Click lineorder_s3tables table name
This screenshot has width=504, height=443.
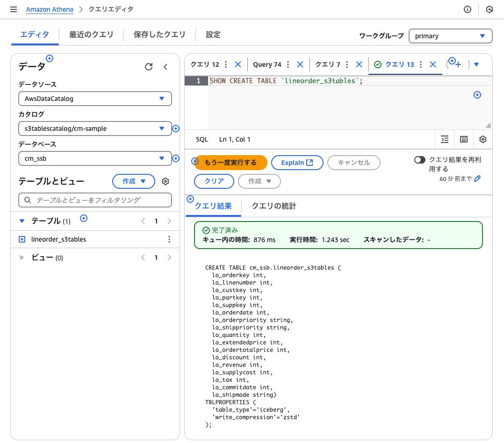click(58, 239)
